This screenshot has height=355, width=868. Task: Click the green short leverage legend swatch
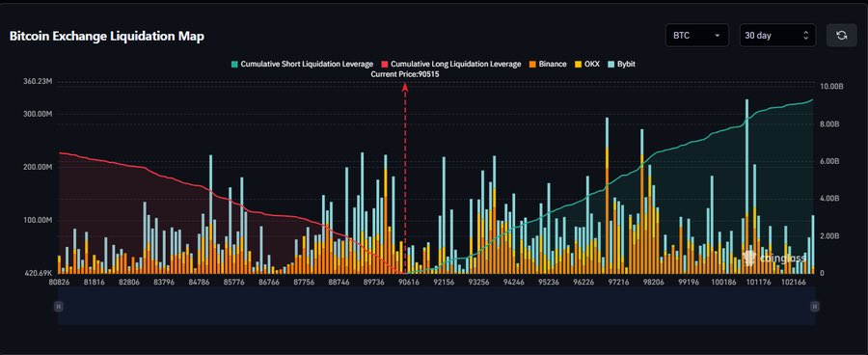point(234,65)
